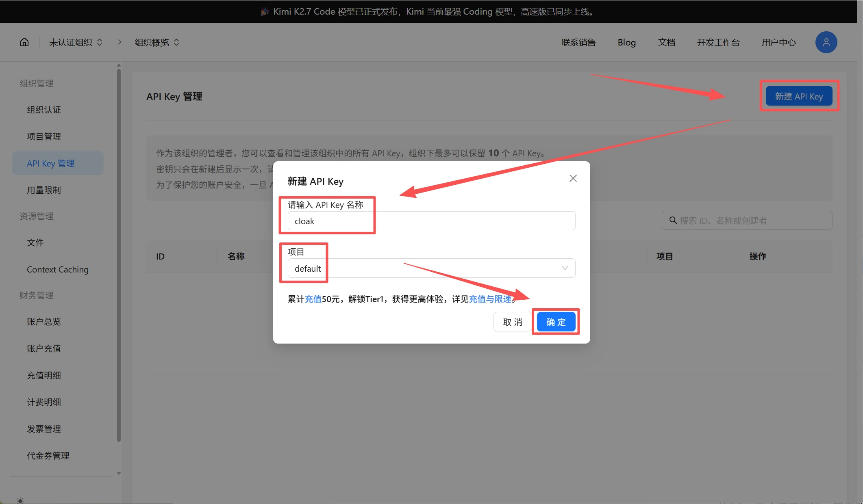The width and height of the screenshot is (863, 504).
Task: Click the API Key name input field
Action: point(431,221)
